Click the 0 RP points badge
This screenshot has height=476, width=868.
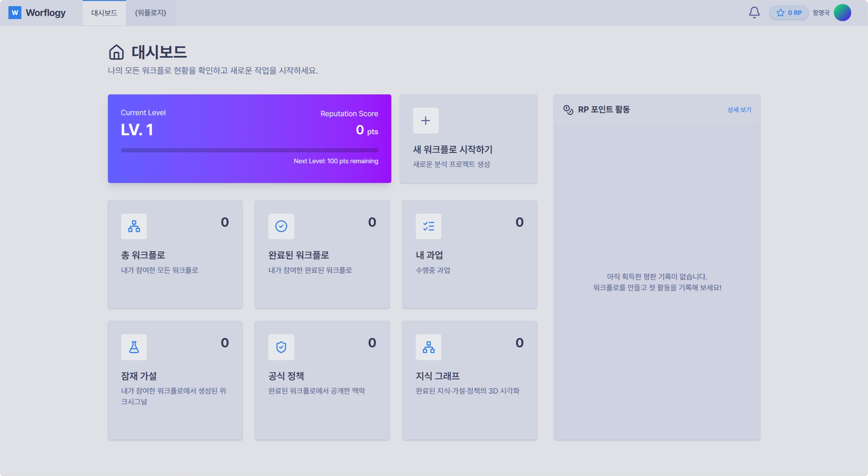[789, 13]
